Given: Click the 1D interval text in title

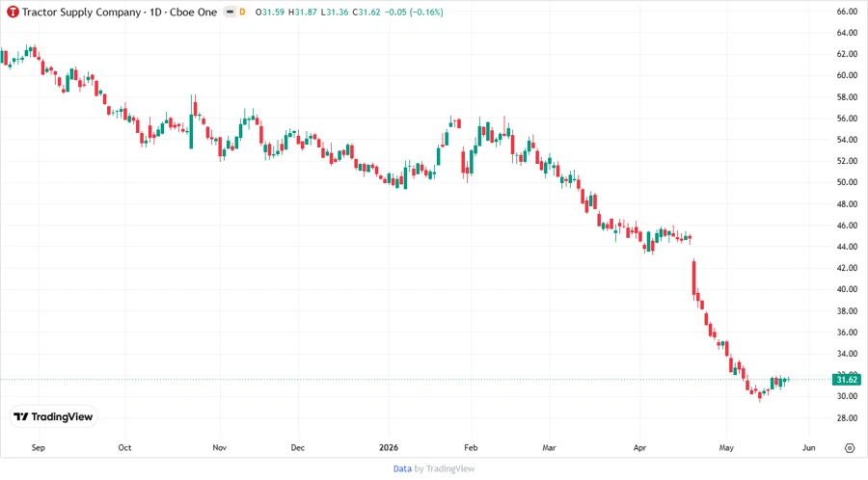Looking at the screenshot, I should 155,13.
